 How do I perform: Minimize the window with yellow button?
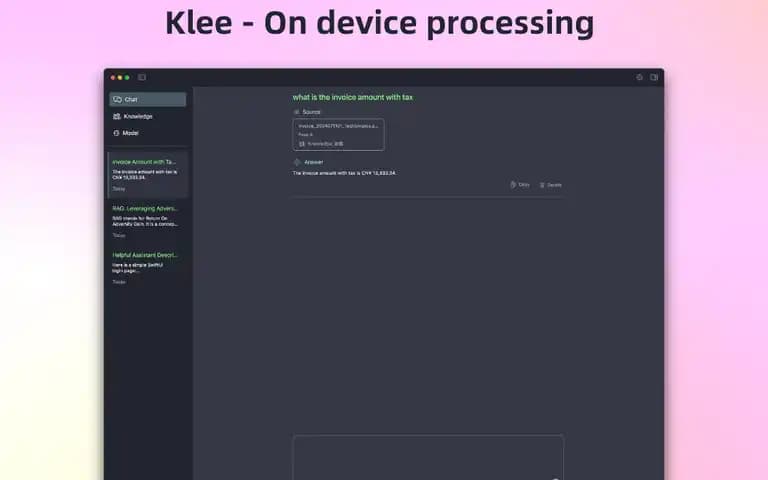[x=120, y=78]
